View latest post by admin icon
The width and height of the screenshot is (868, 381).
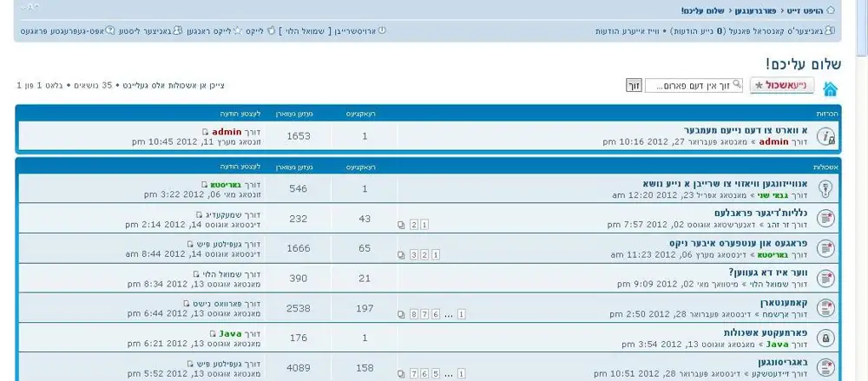coord(206,133)
